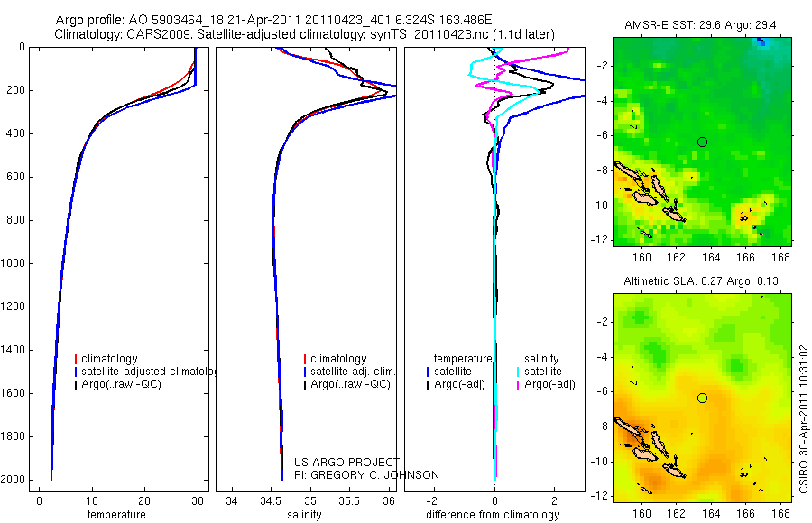Click the magenta Argo(-adj) salinity legend marker
This screenshot has width=812, height=523.
pos(518,385)
